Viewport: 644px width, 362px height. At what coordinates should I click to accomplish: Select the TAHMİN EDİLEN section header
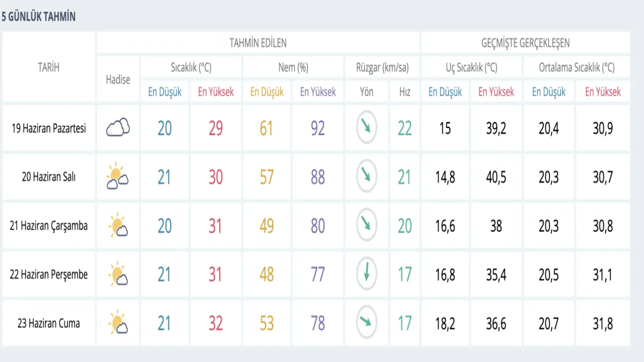pos(258,43)
